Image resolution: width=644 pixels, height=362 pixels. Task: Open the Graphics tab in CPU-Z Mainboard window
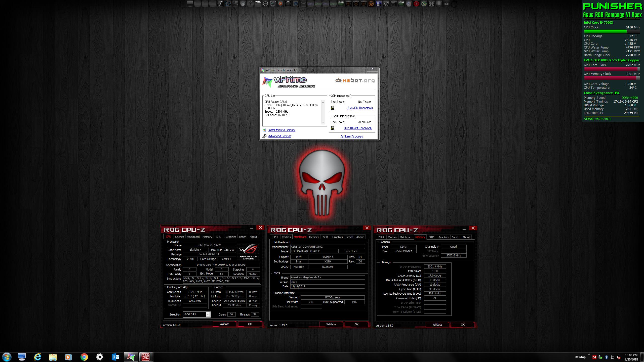[x=337, y=237]
